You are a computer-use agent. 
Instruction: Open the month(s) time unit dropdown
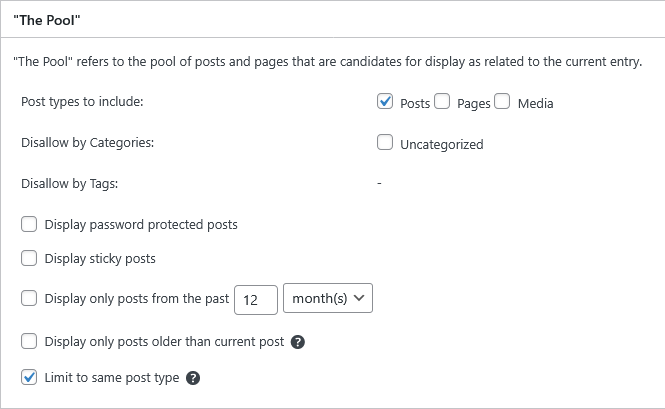328,298
